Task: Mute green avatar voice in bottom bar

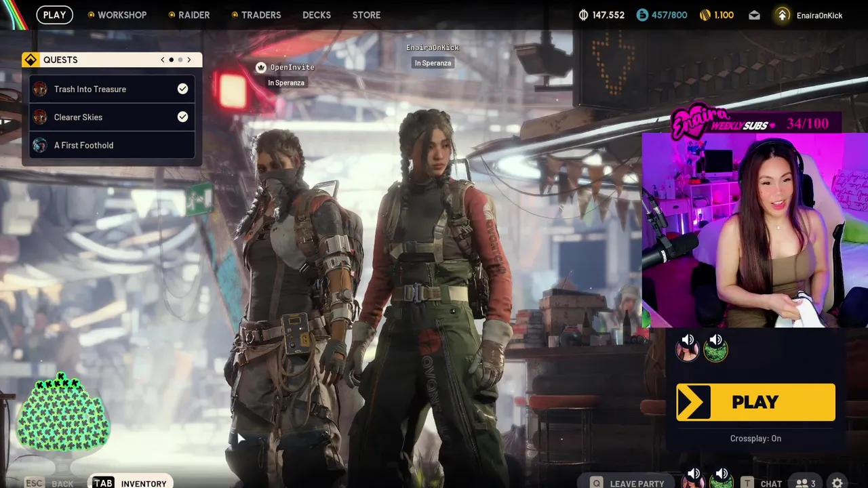Action: click(x=722, y=474)
